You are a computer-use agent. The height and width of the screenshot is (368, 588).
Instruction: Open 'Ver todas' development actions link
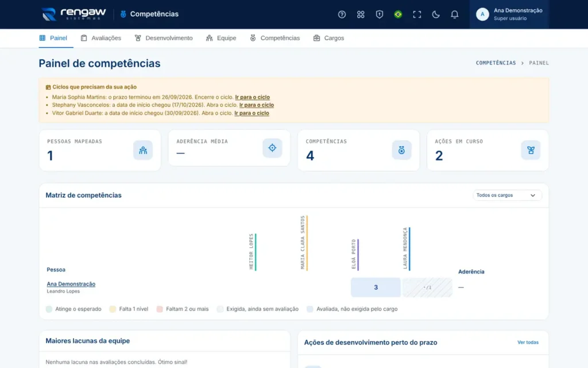point(528,342)
